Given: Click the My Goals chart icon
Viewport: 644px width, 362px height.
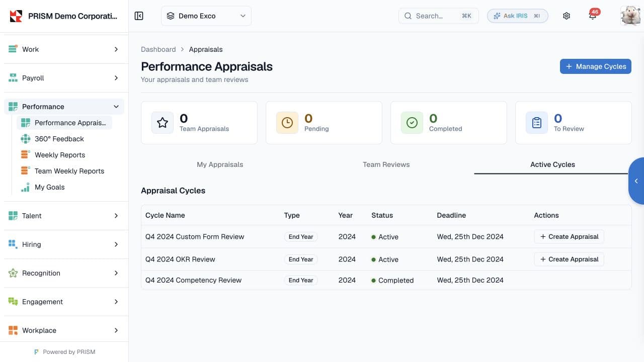Looking at the screenshot, I should (x=25, y=187).
